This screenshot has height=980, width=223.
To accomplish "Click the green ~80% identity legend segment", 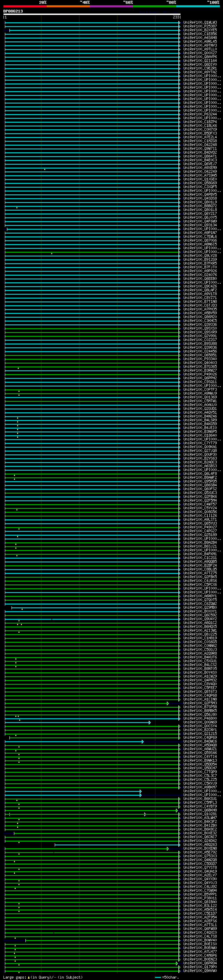I will (x=154, y=6).
